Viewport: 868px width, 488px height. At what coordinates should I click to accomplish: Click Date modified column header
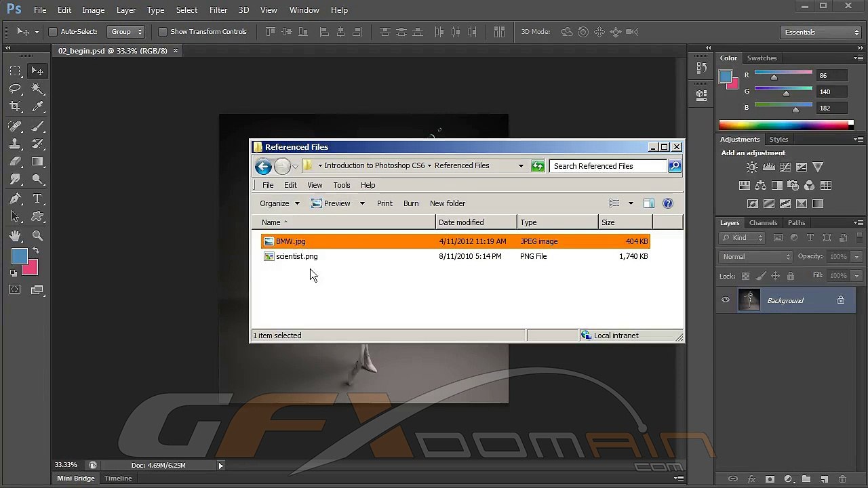coord(476,222)
